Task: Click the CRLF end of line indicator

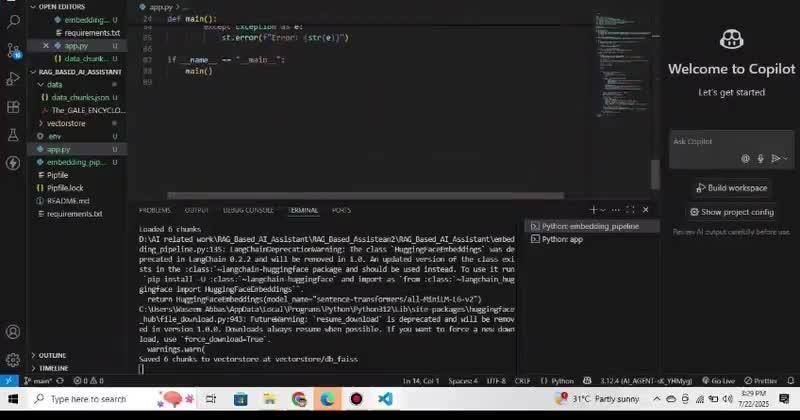Action: pyautogui.click(x=522, y=381)
